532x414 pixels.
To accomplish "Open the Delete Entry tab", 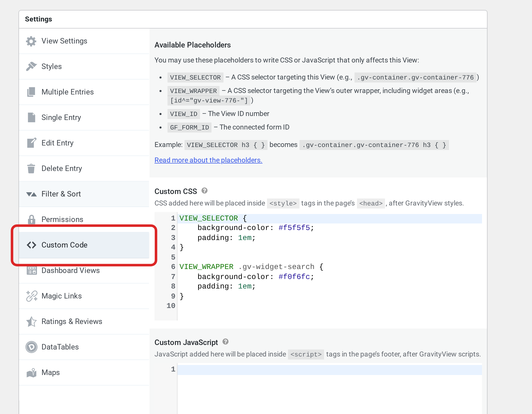I will 84,168.
